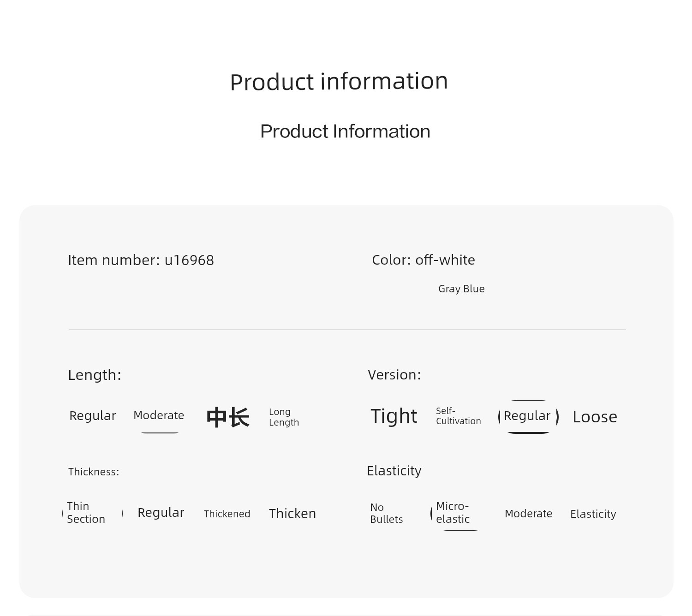Click the Item number u16968 text

tap(141, 260)
